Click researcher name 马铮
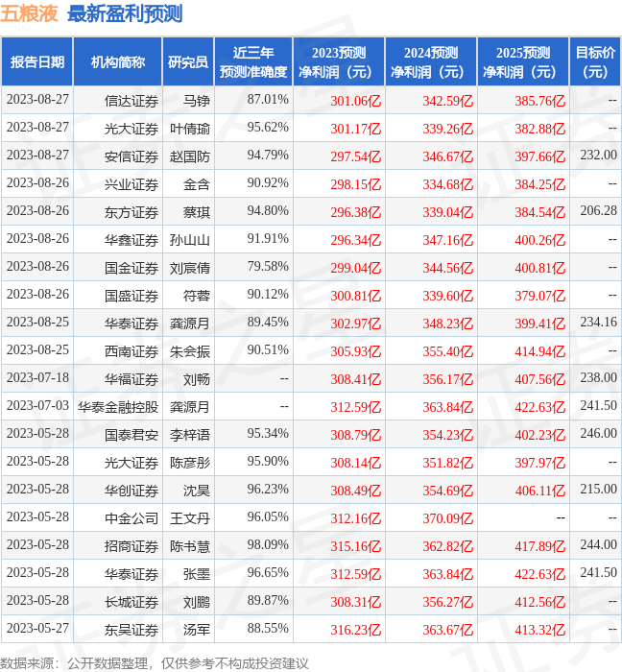622x672 pixels. [x=197, y=101]
